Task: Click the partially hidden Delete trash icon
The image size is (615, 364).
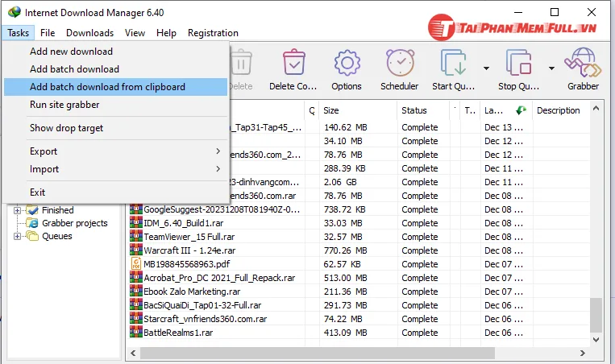Action: click(241, 62)
